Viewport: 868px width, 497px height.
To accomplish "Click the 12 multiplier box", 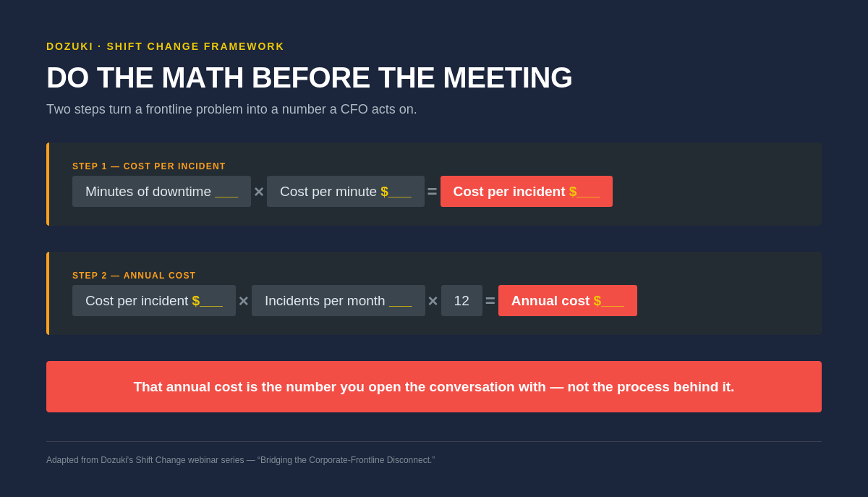I will (461, 301).
